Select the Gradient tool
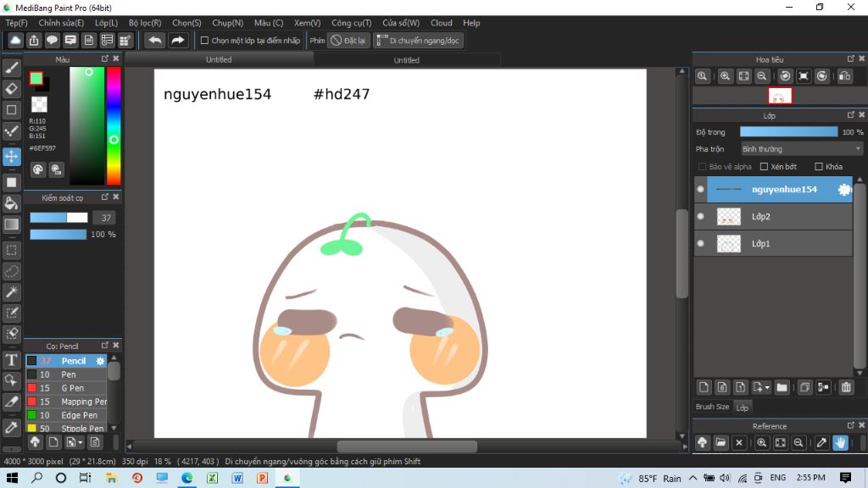The image size is (868, 488). tap(12, 224)
